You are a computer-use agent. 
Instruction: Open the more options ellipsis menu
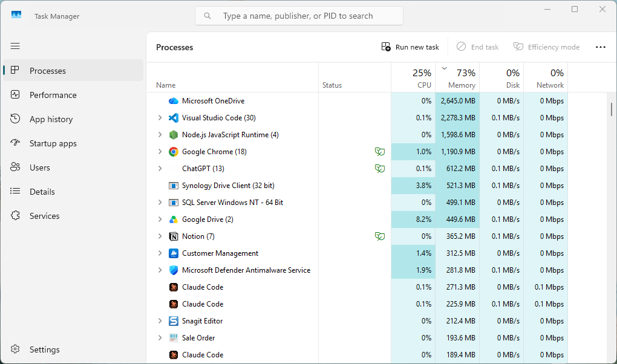[x=601, y=47]
